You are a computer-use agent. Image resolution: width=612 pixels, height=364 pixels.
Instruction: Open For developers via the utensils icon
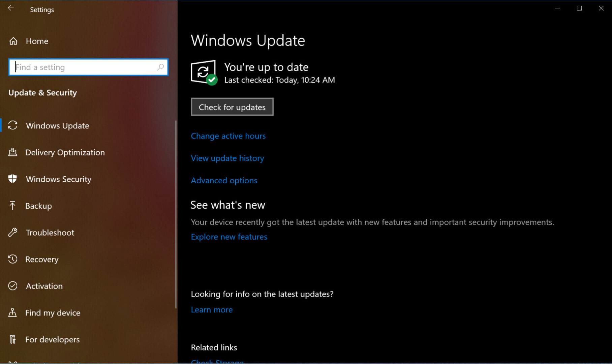pos(13,339)
